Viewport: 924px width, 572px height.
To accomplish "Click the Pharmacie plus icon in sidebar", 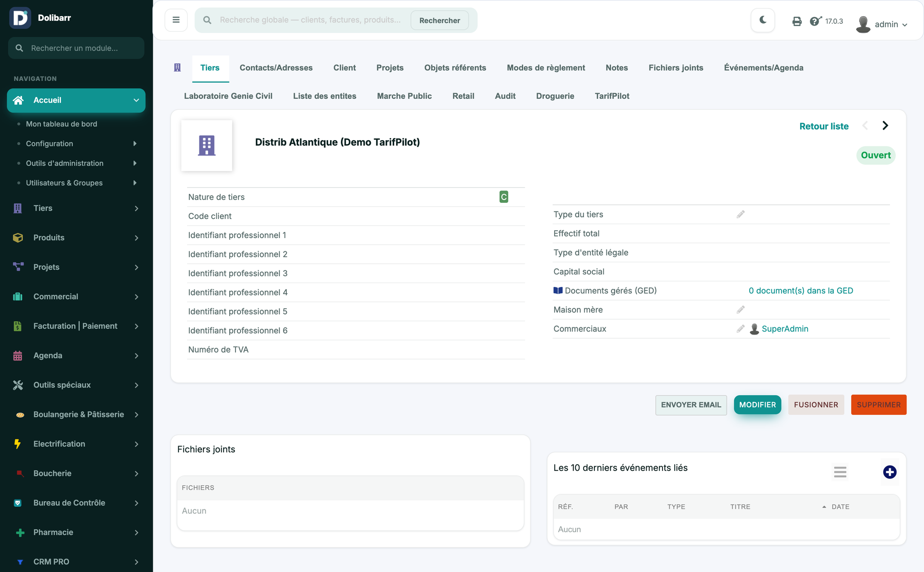I will pos(20,532).
